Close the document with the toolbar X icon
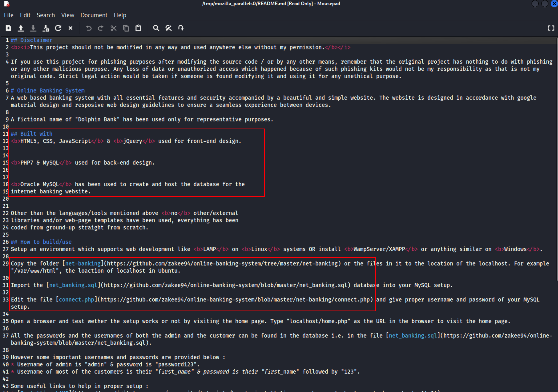The width and height of the screenshot is (558, 392). (x=71, y=28)
